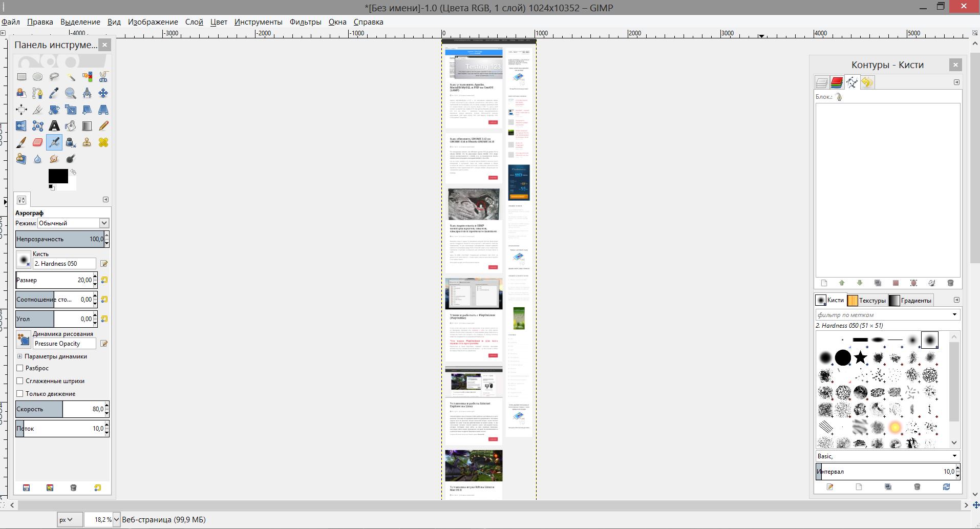Image resolution: width=980 pixels, height=529 pixels.
Task: Open the Изображение menu
Action: pyautogui.click(x=153, y=22)
